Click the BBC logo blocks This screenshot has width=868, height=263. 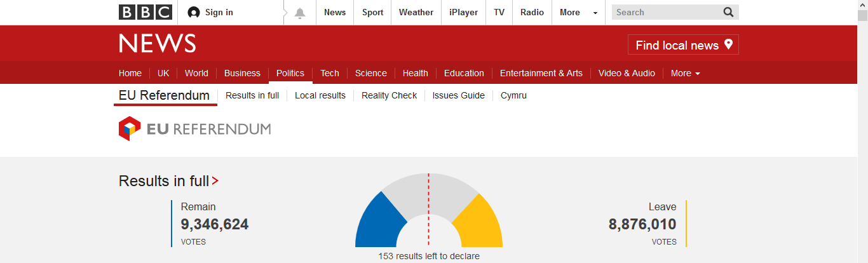[146, 12]
